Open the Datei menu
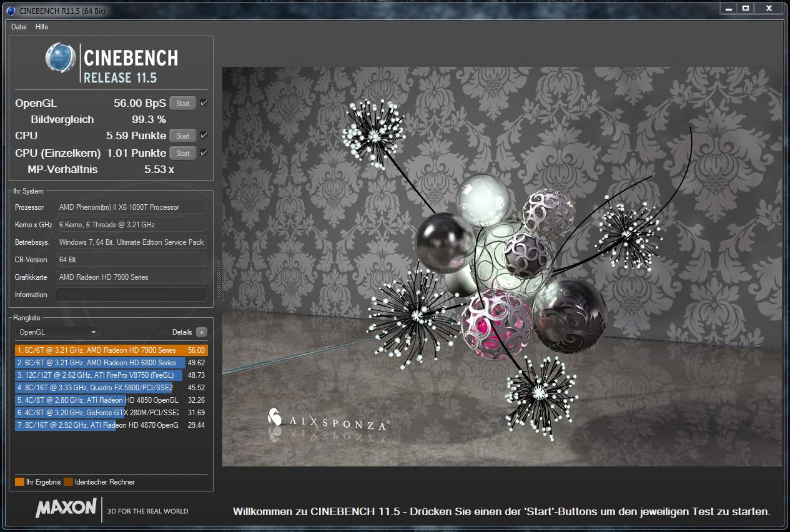Image resolution: width=790 pixels, height=532 pixels. [x=19, y=27]
